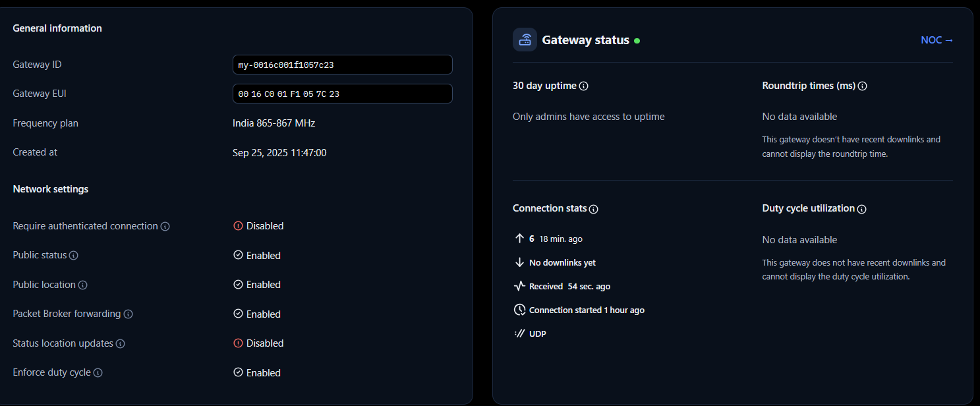The width and height of the screenshot is (980, 406).
Task: Click info icon beside Duty cycle utilization
Action: click(x=861, y=209)
